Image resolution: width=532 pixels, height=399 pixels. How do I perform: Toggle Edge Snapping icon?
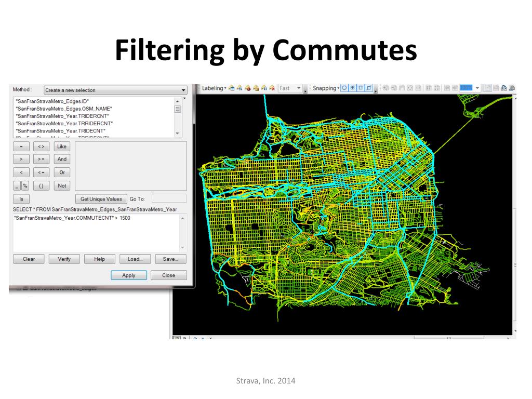point(369,88)
